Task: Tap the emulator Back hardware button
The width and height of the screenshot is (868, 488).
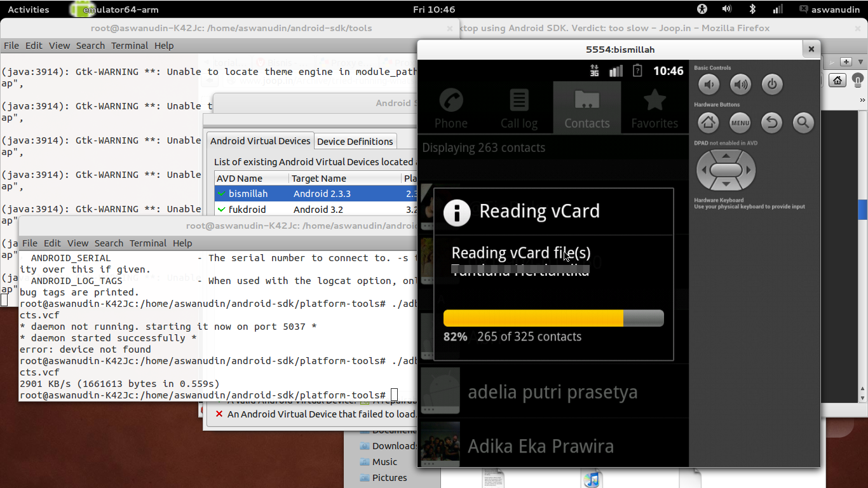Action: [771, 123]
